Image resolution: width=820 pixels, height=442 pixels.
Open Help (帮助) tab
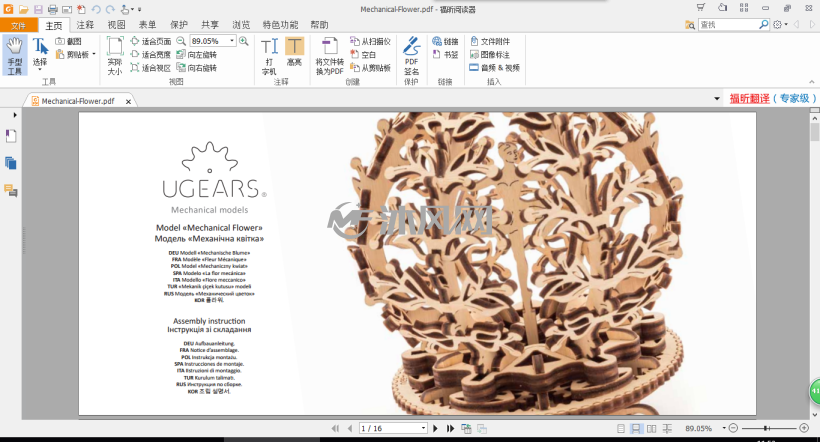click(319, 25)
